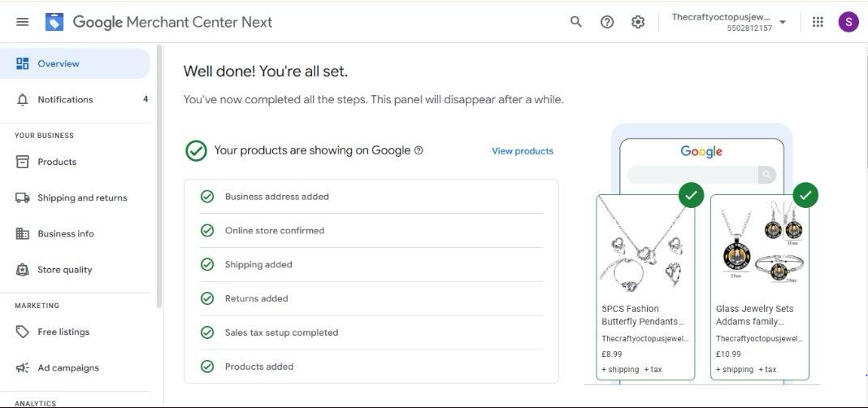Click the purple account avatar
Viewport: 868px width, 408px height.
[x=848, y=22]
